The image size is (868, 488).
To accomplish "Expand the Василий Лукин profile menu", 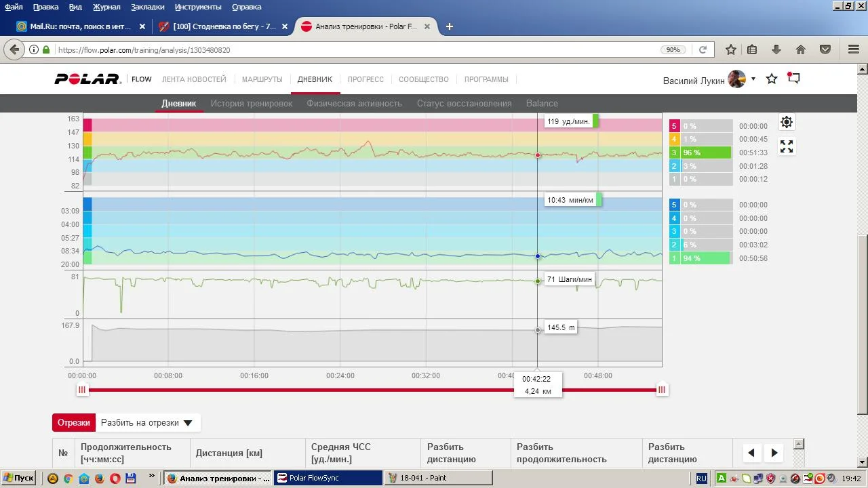I will pyautogui.click(x=753, y=79).
